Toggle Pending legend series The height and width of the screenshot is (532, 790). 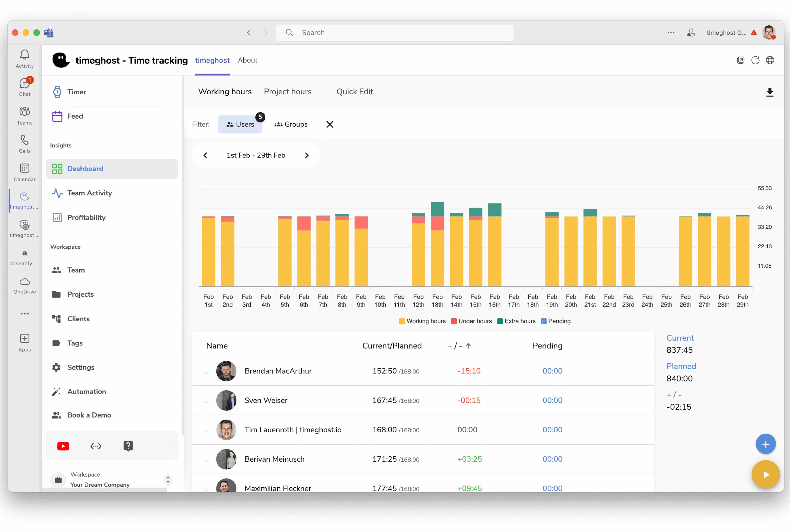coord(556,321)
